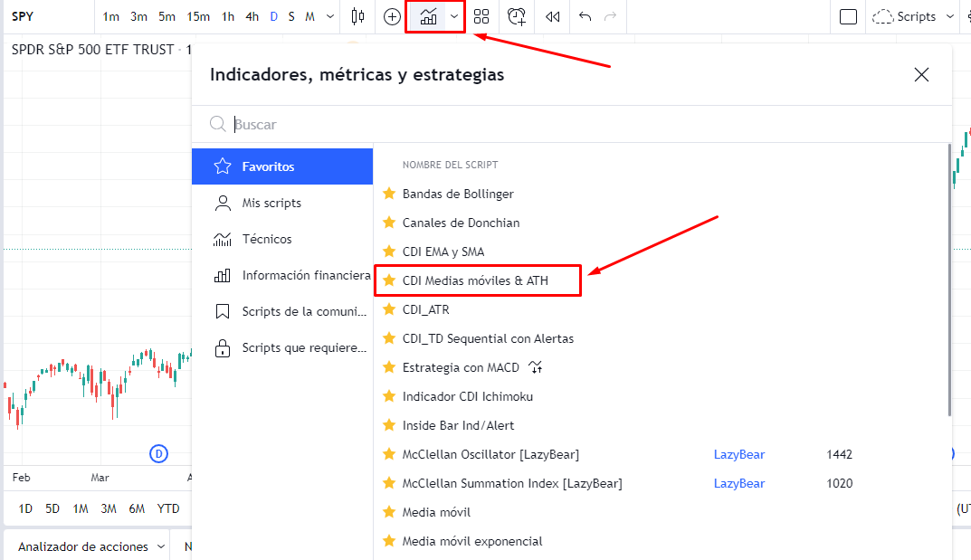Open LazyBear author link for Summation Index

coord(738,483)
